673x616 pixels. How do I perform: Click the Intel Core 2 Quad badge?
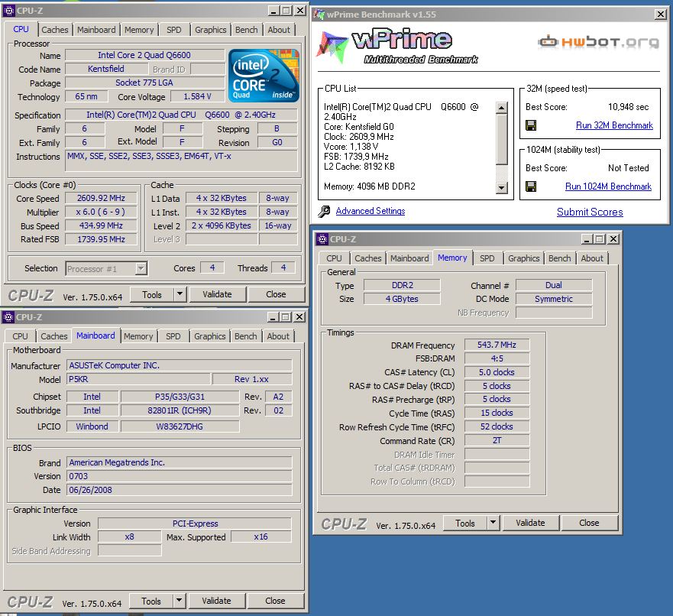point(264,76)
